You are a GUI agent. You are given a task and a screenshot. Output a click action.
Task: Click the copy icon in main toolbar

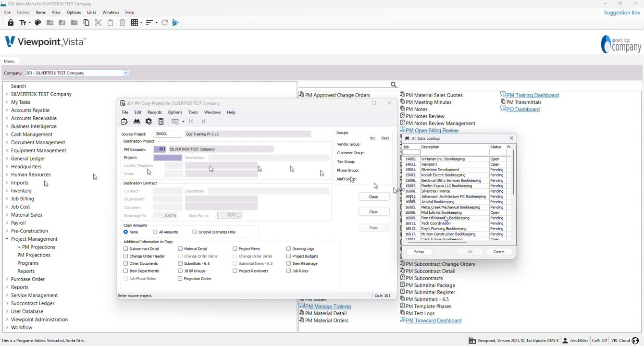pyautogui.click(x=87, y=23)
